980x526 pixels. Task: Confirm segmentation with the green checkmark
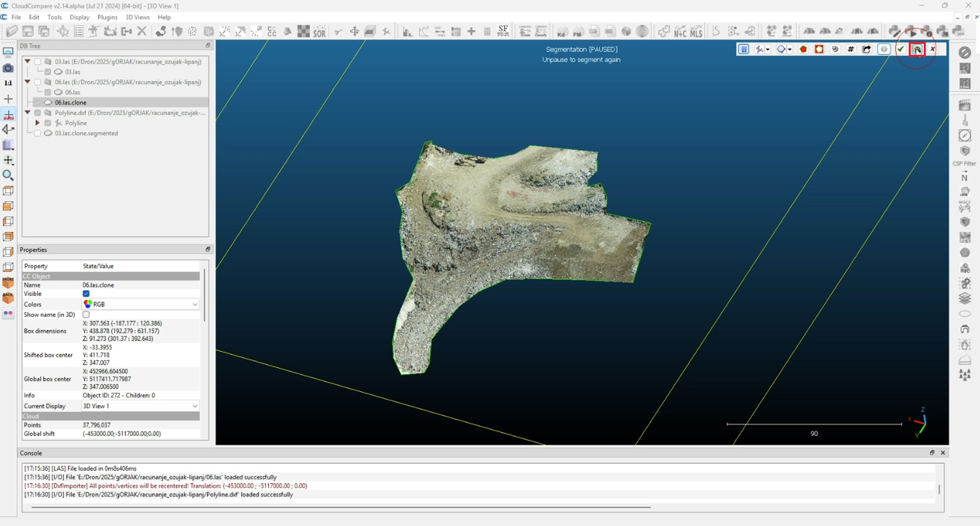point(901,49)
